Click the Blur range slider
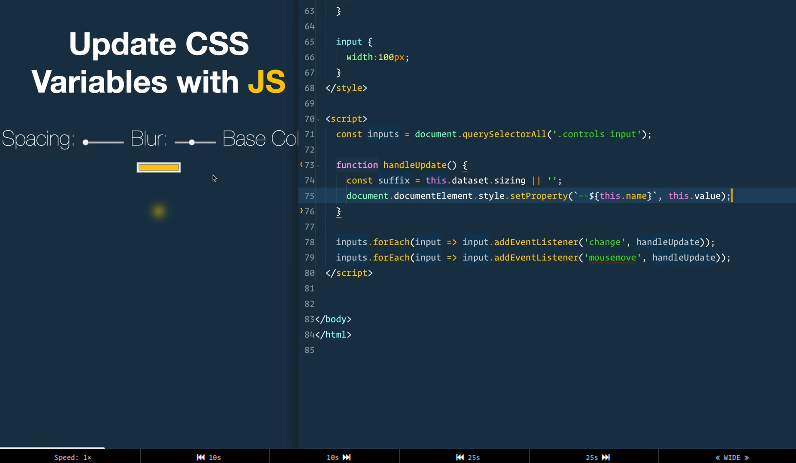Screen dimensions: 796x463 195,142
